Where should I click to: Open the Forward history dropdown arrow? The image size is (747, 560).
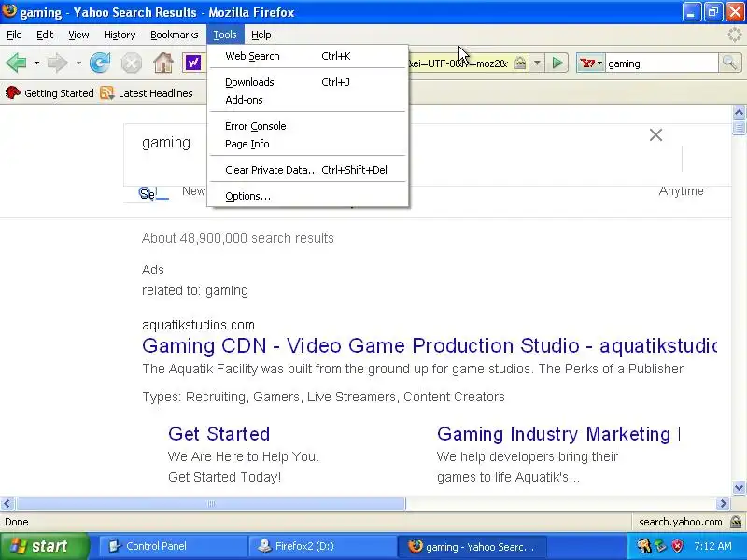(78, 63)
